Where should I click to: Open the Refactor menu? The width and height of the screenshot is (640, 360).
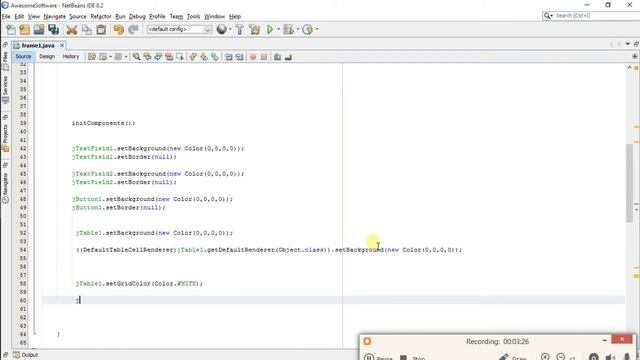click(x=101, y=16)
